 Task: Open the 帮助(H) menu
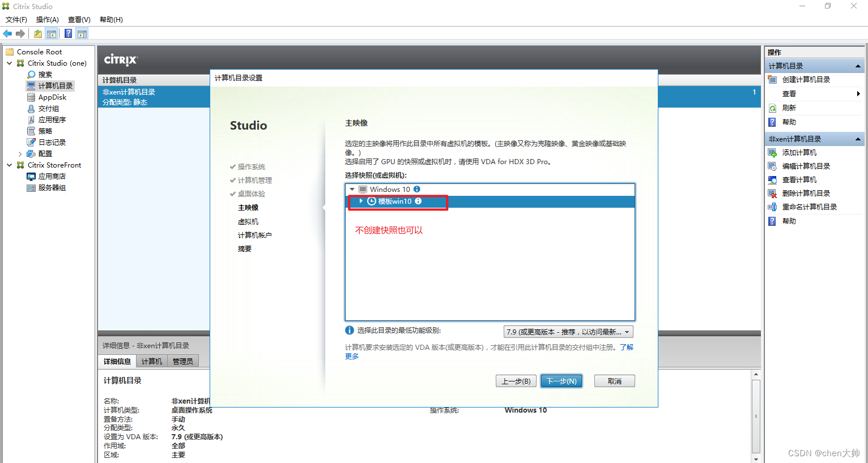pyautogui.click(x=111, y=19)
